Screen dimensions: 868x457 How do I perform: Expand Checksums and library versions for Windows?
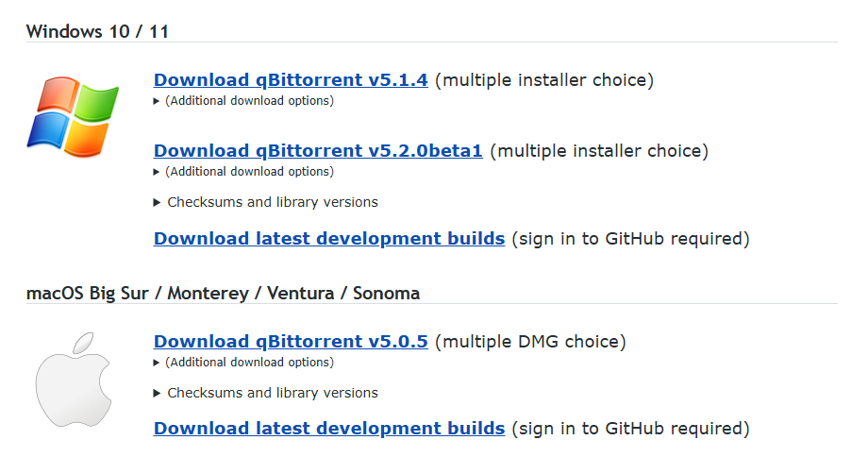pos(266,202)
